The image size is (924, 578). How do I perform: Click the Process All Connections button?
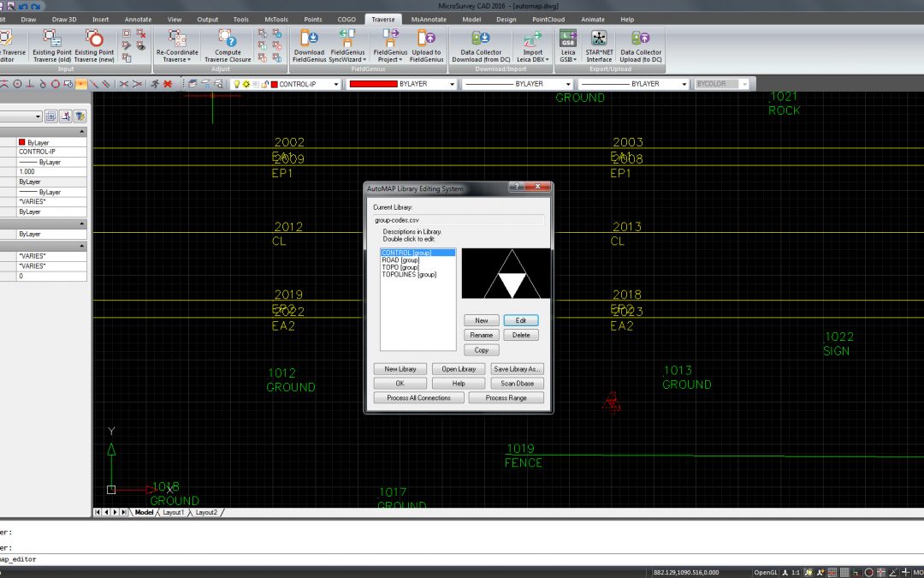pyautogui.click(x=419, y=398)
